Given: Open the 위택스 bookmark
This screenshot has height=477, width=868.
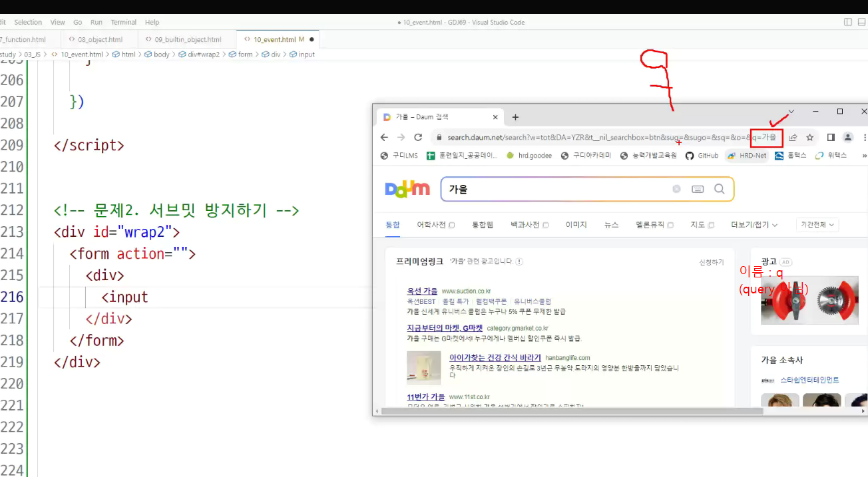Looking at the screenshot, I should coord(830,156).
